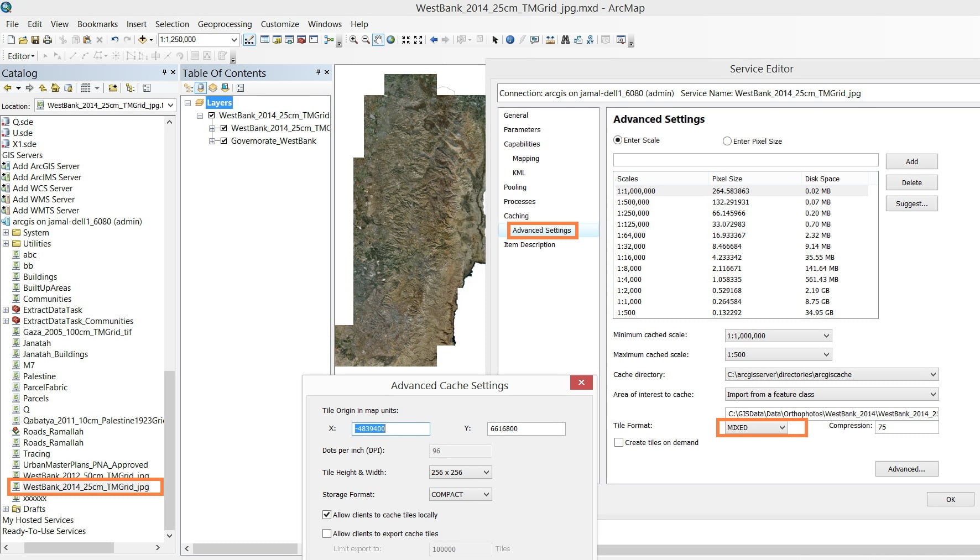
Task: Click the Add Data button icon
Action: coord(143,40)
